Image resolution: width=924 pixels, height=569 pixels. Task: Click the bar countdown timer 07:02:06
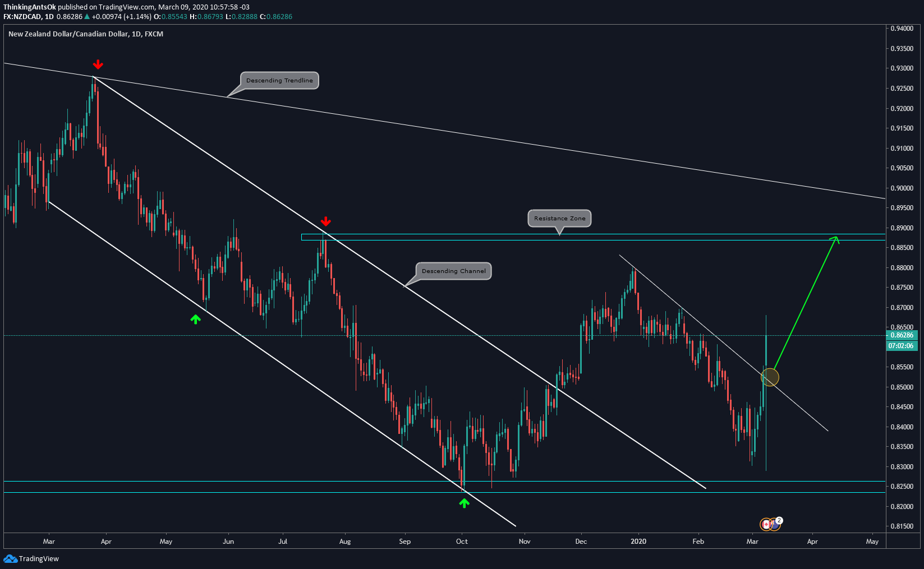[x=902, y=346]
